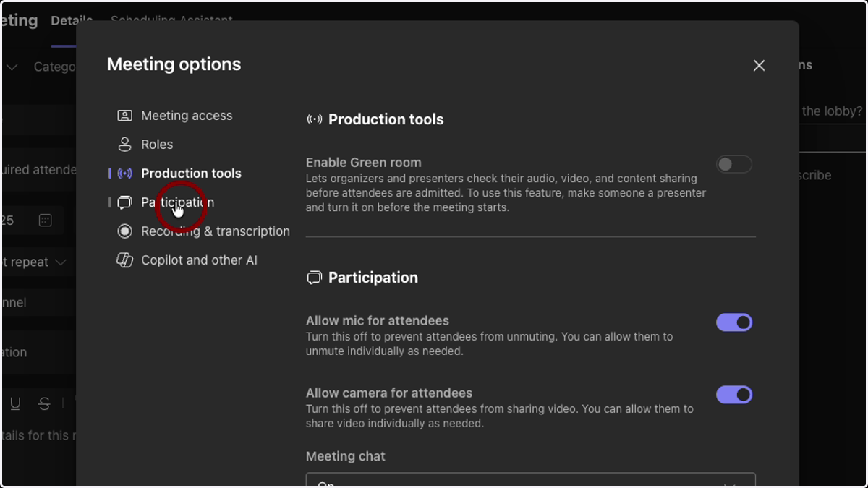Click the Roles person icon
The image size is (868, 488).
click(124, 145)
